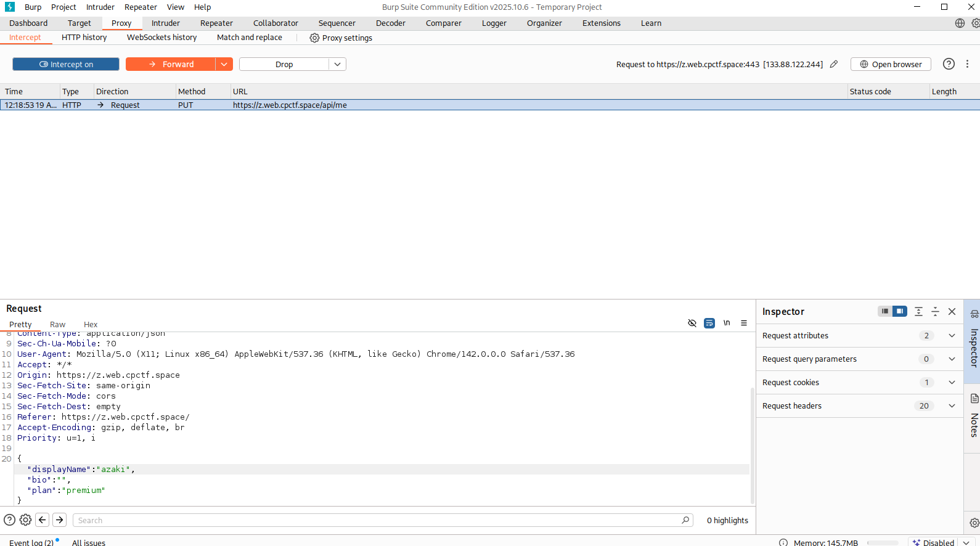Open the Intercept three-dot options menu

pos(967,64)
